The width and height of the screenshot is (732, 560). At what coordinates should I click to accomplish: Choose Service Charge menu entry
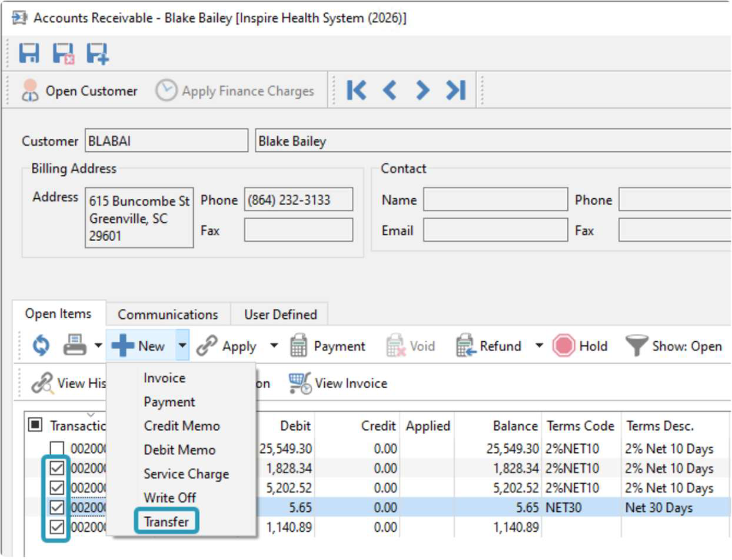(181, 474)
